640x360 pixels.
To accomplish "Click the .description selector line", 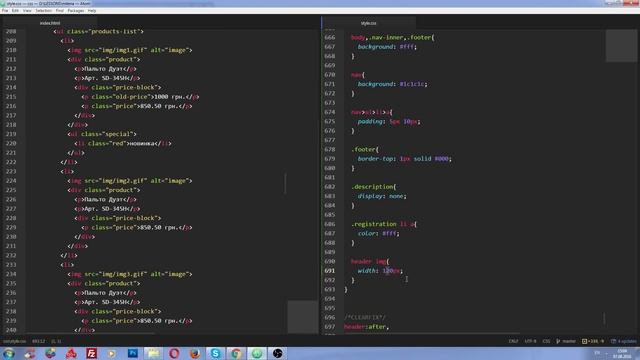I will (x=373, y=187).
